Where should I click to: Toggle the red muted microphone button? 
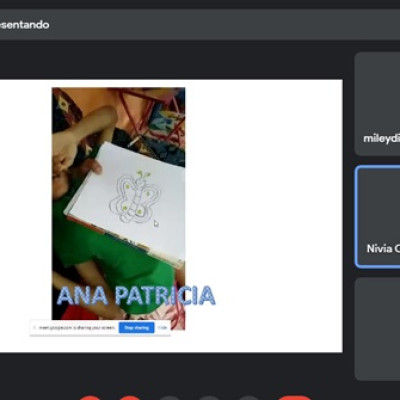pyautogui.click(x=90, y=397)
